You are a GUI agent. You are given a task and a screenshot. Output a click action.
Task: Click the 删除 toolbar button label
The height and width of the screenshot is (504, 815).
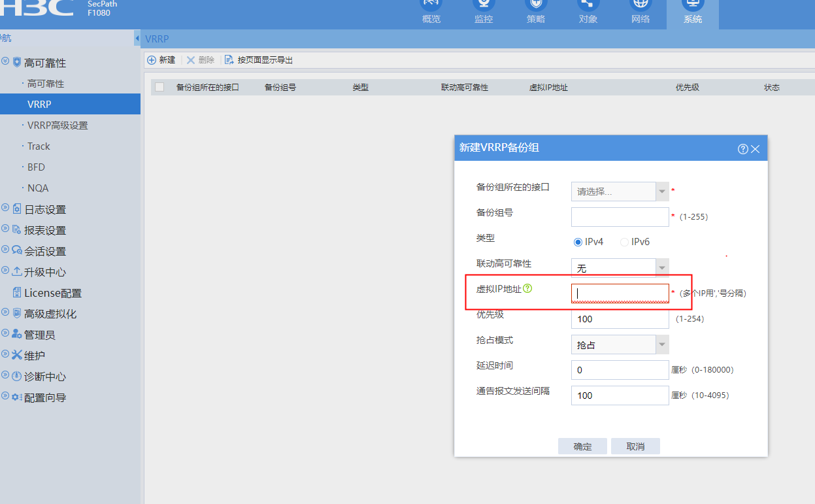click(206, 60)
